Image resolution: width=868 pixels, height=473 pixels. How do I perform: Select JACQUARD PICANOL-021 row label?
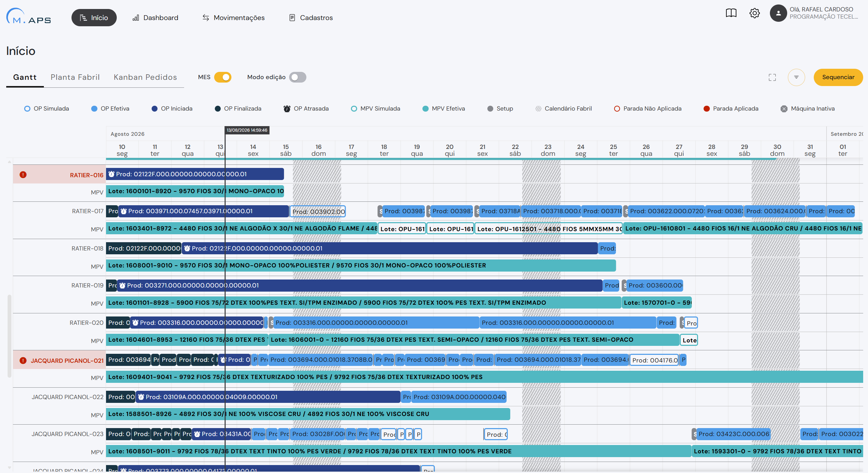coord(67,361)
